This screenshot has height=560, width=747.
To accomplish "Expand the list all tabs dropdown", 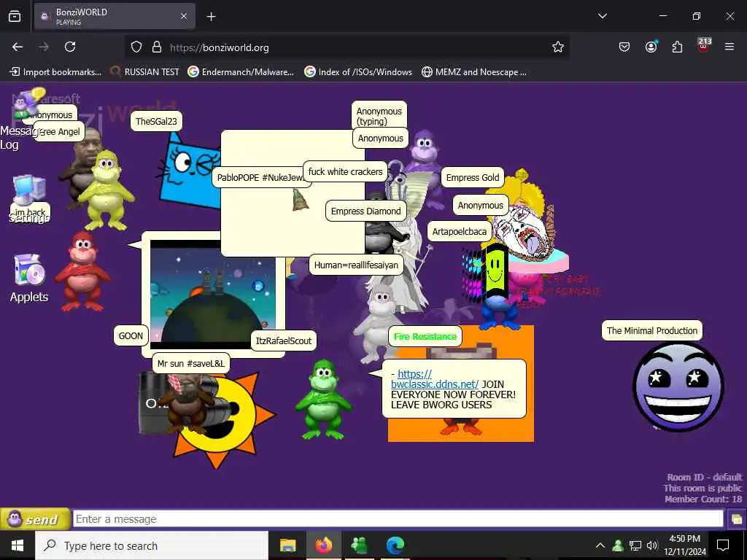I will (602, 16).
